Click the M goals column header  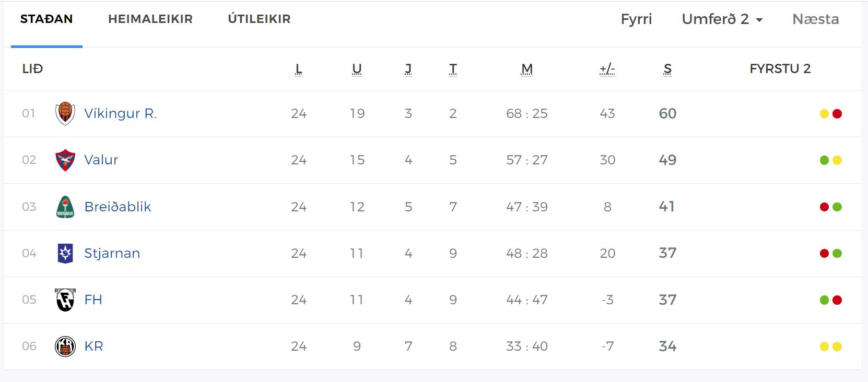tap(526, 69)
